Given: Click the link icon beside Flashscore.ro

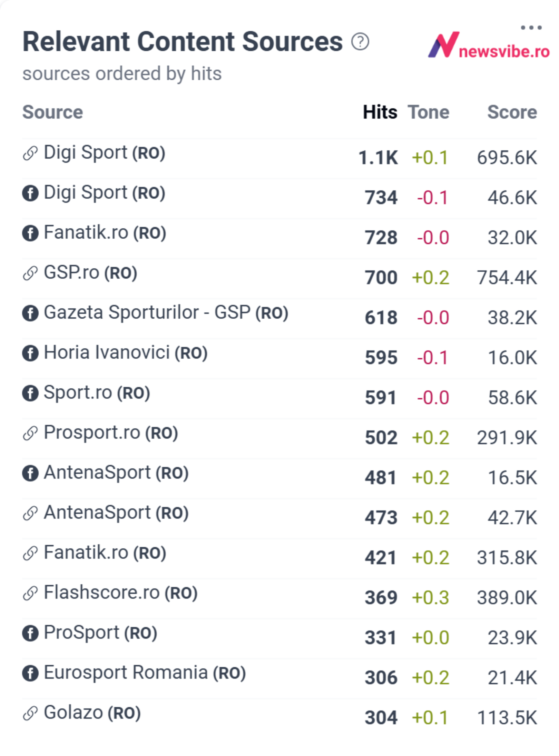Looking at the screenshot, I should click(30, 593).
